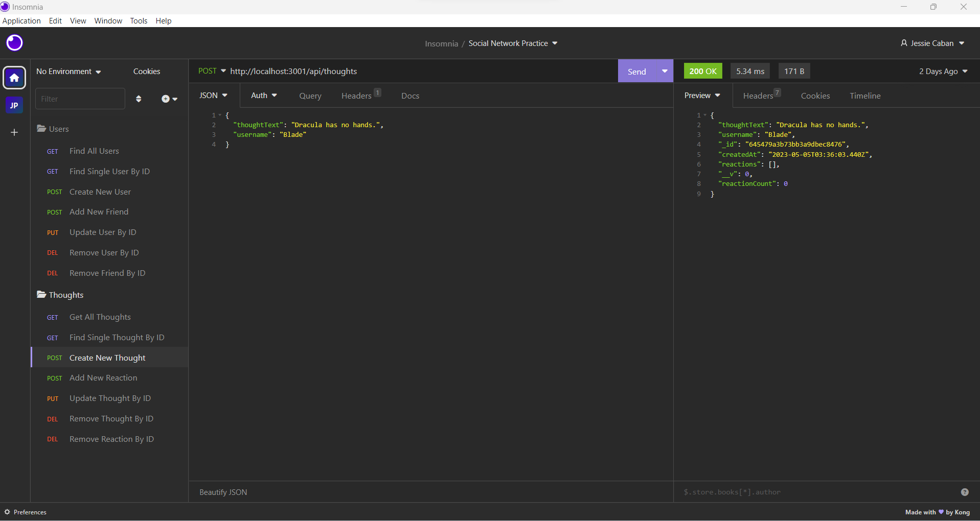This screenshot has width=980, height=521.
Task: Open the 2 Days Ago history dropdown
Action: (943, 72)
